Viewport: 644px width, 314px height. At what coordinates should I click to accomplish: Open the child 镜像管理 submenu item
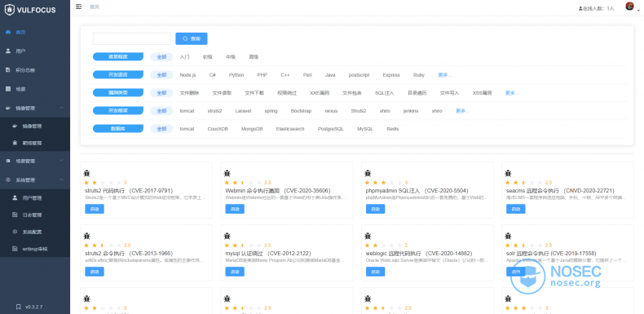(32, 126)
